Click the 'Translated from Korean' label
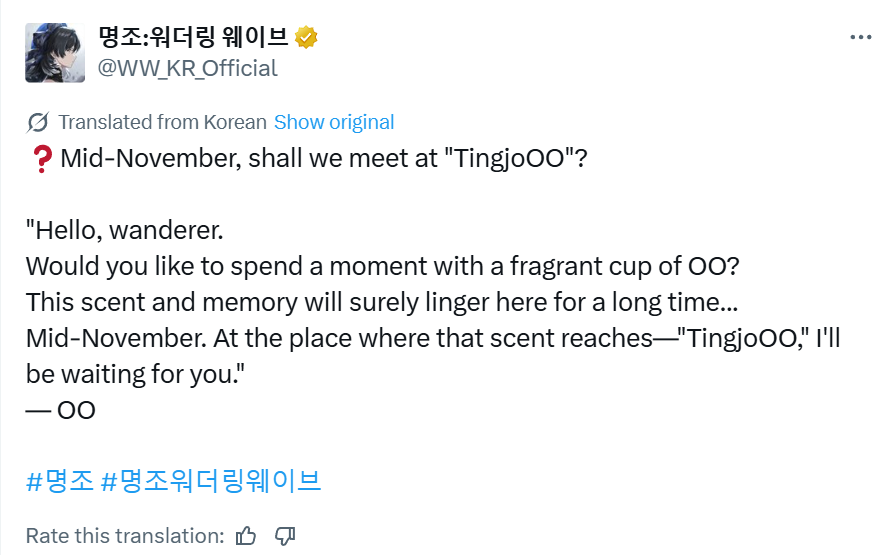 tap(162, 123)
